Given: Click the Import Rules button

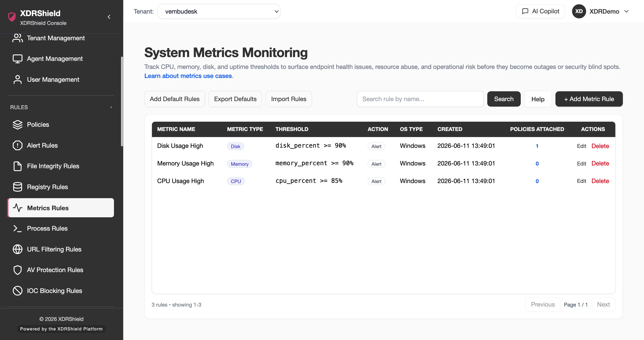Looking at the screenshot, I should click(x=289, y=99).
